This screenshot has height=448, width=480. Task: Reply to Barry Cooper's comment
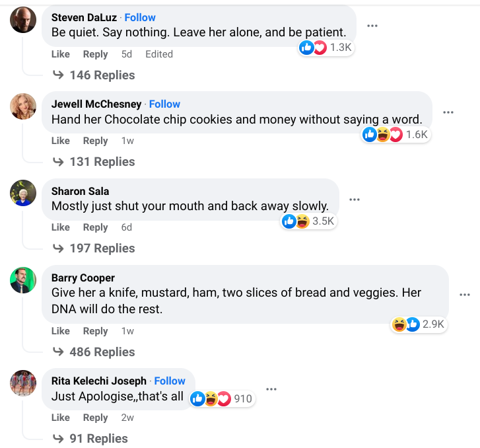[95, 331]
